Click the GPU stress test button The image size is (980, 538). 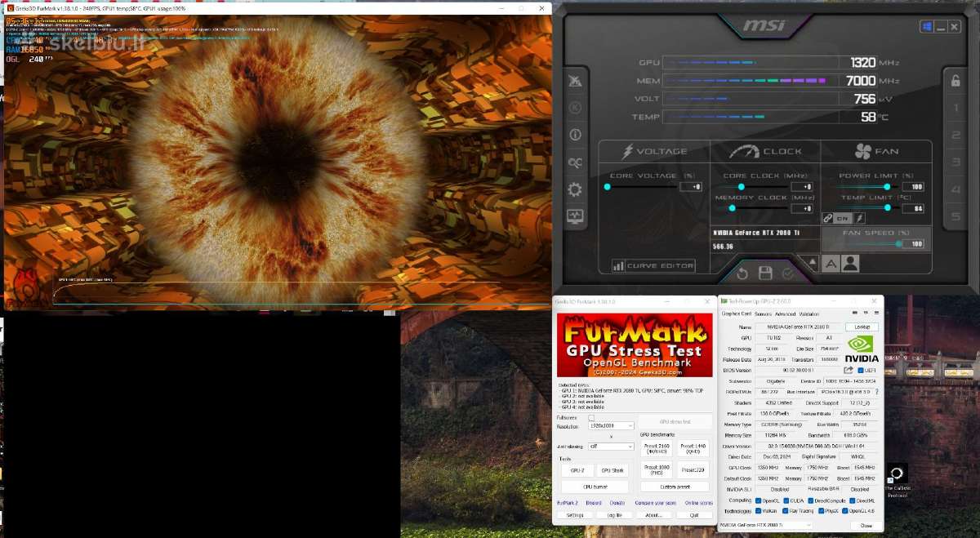(x=675, y=422)
